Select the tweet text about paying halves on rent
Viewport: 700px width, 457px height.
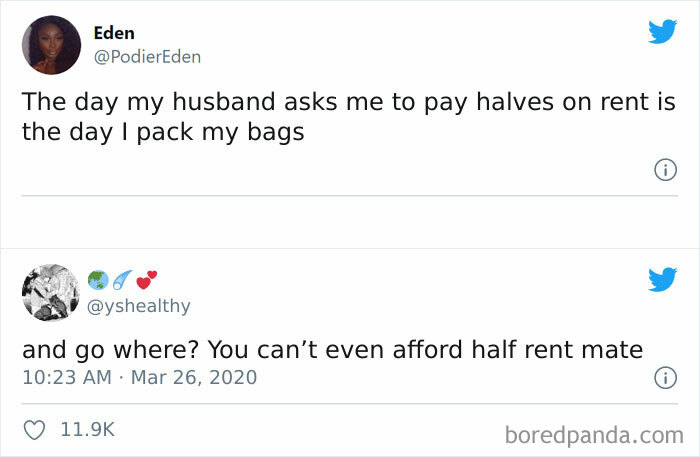pos(349,117)
